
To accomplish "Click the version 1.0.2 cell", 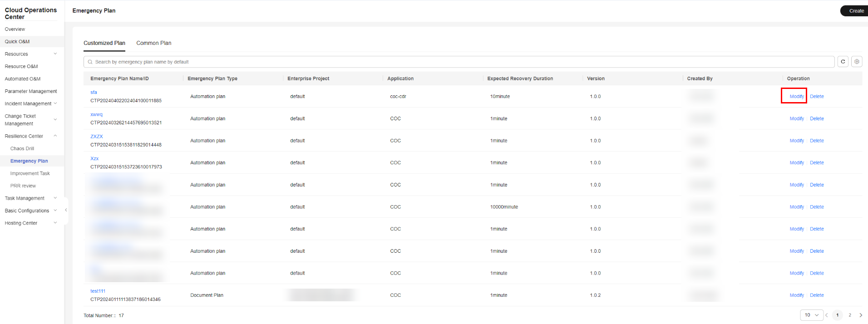I will [595, 295].
